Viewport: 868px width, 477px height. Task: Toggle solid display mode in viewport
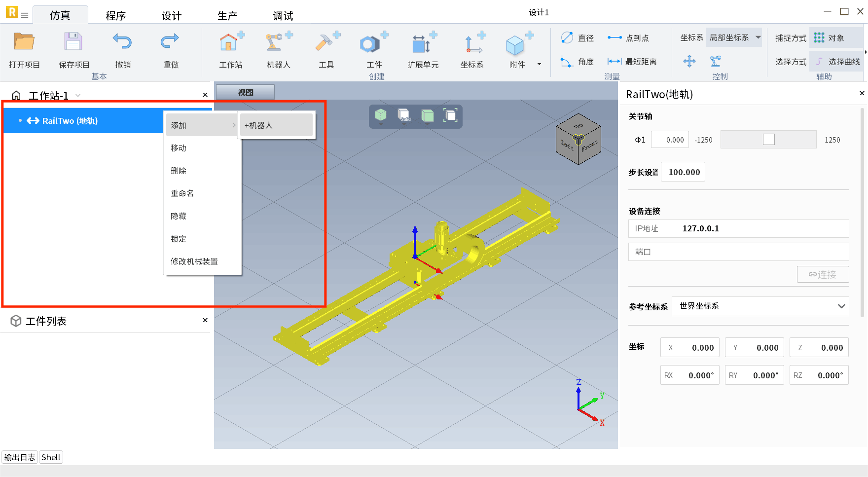pyautogui.click(x=404, y=115)
